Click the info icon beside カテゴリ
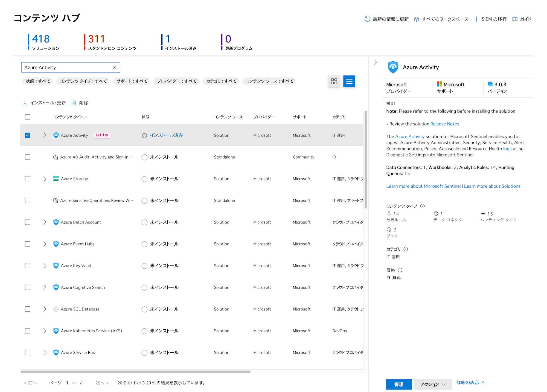Image resolution: width=547 pixels, height=392 pixels. [x=406, y=249]
